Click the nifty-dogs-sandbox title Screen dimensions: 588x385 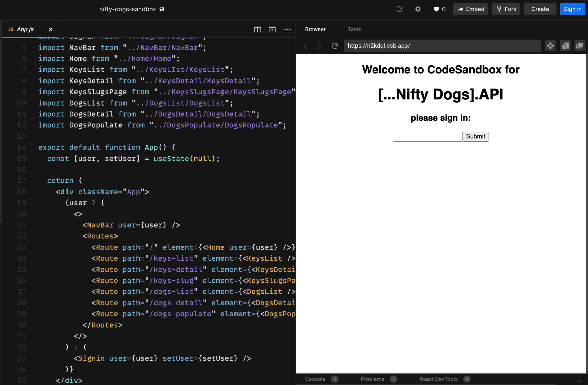pyautogui.click(x=127, y=9)
